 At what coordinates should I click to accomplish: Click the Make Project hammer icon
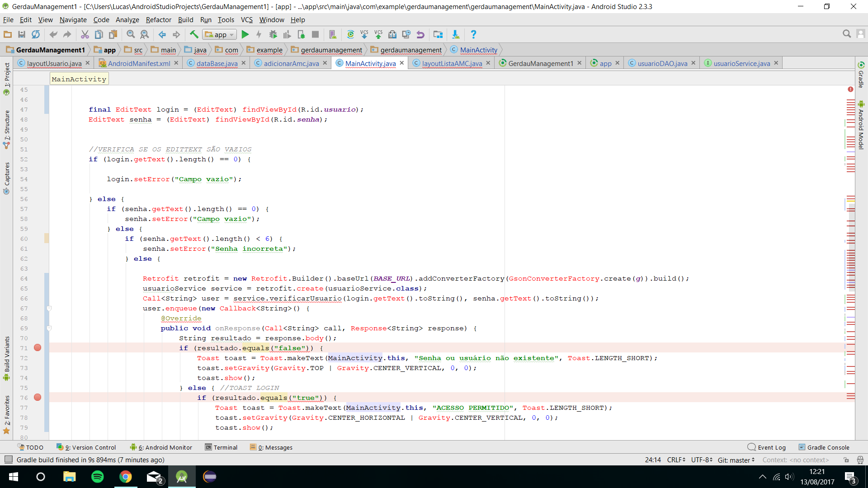[194, 34]
